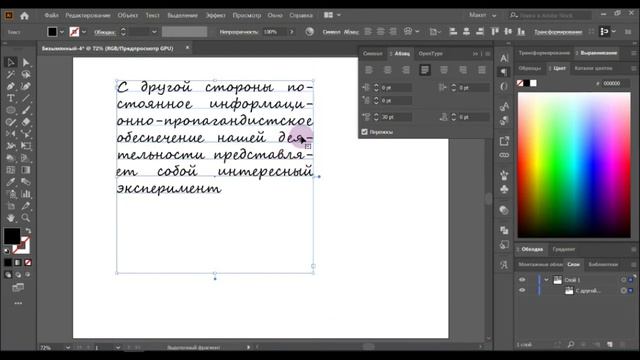
Task: Click the Обводка link in control bar
Action: tap(104, 32)
